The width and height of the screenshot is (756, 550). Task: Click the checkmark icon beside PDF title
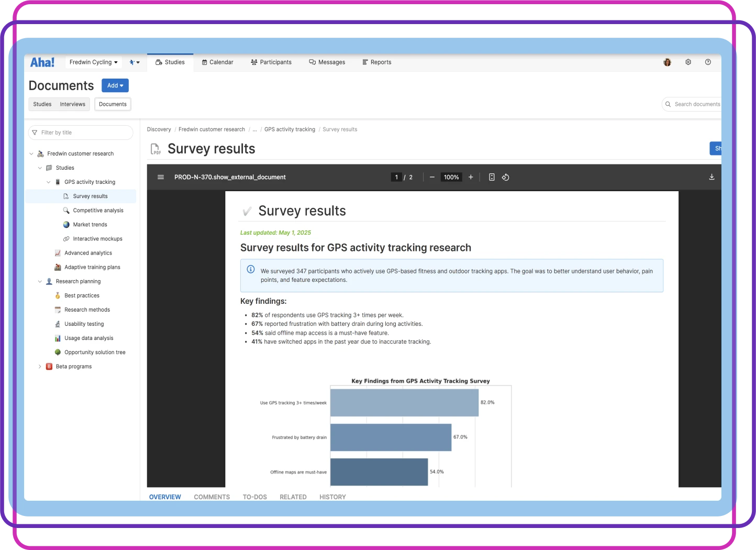click(247, 211)
